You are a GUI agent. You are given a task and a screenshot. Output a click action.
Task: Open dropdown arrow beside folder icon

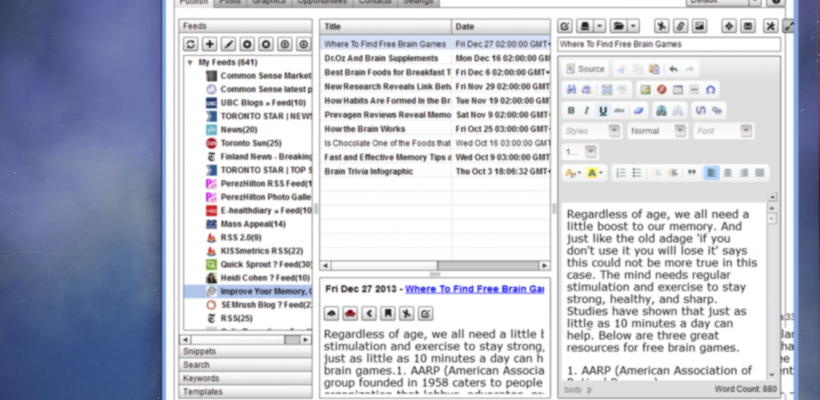click(x=633, y=26)
